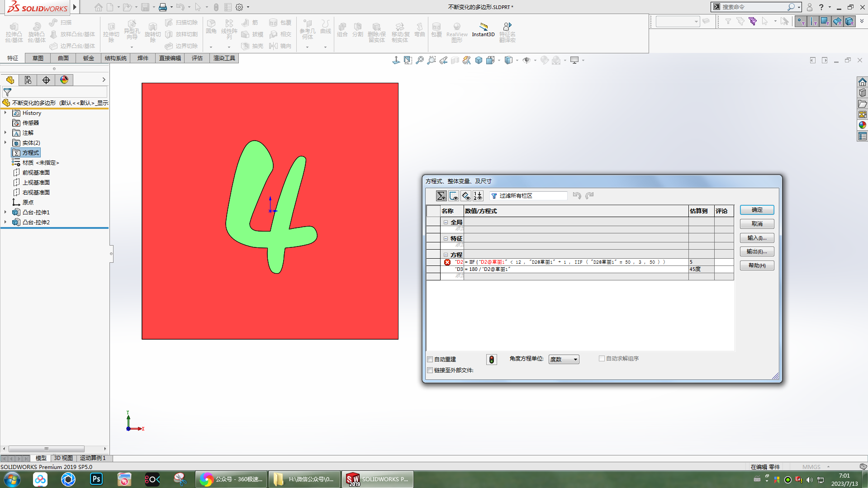Open Custom Properties icon in task pane
Viewport: 868px width, 488px height.
click(863, 136)
